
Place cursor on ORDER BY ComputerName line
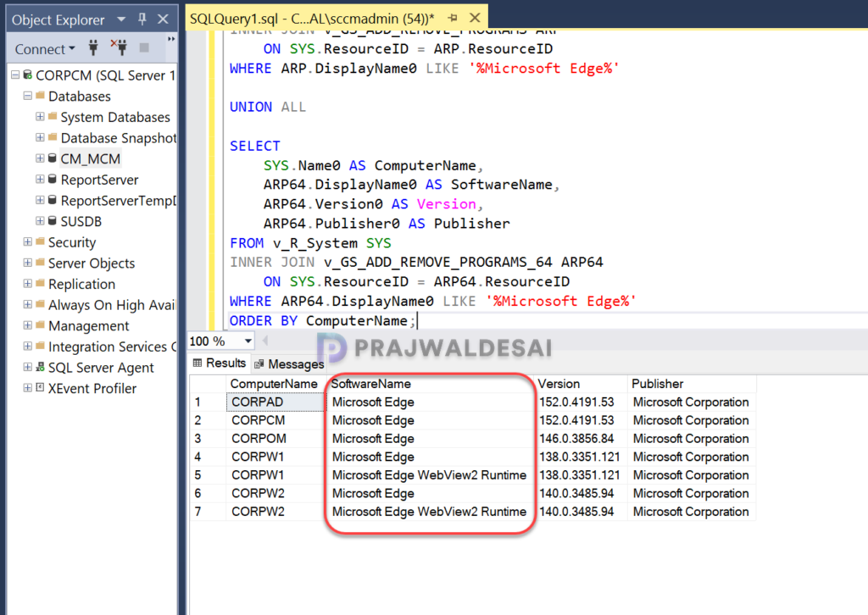[x=322, y=321]
